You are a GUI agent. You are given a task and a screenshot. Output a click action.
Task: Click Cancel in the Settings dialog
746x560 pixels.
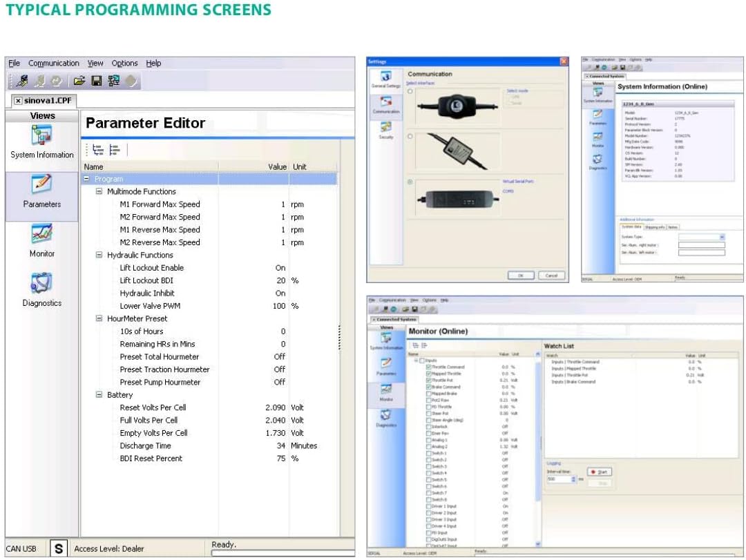coord(551,275)
